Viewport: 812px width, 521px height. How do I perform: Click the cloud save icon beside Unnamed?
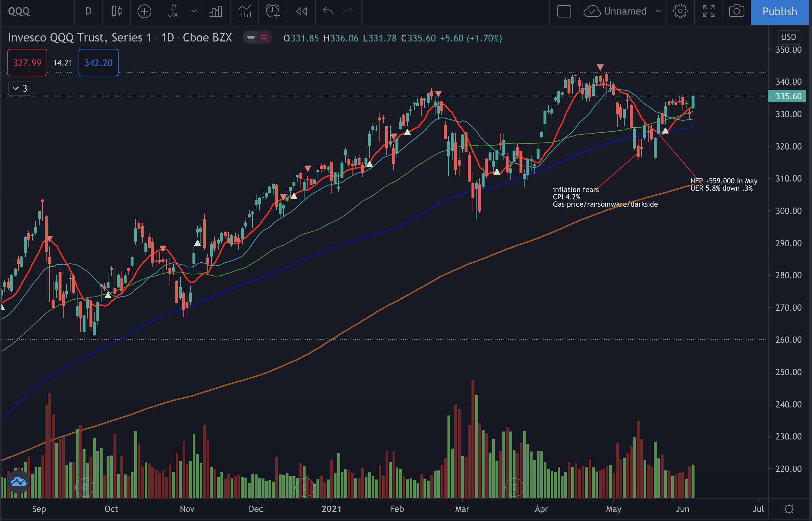[x=592, y=11]
